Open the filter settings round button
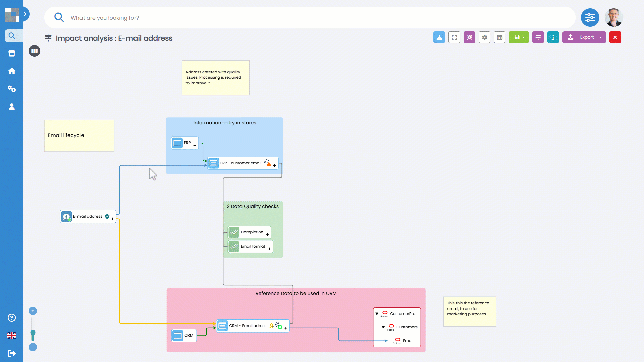 (x=590, y=18)
